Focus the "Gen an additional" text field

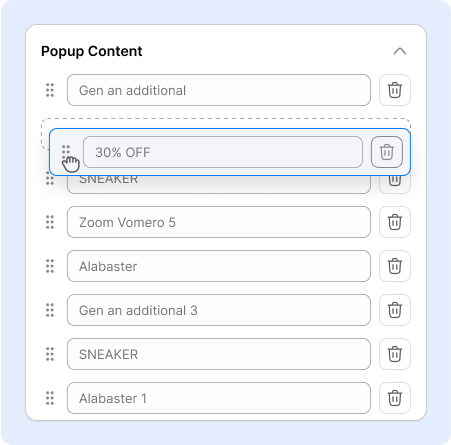point(219,90)
